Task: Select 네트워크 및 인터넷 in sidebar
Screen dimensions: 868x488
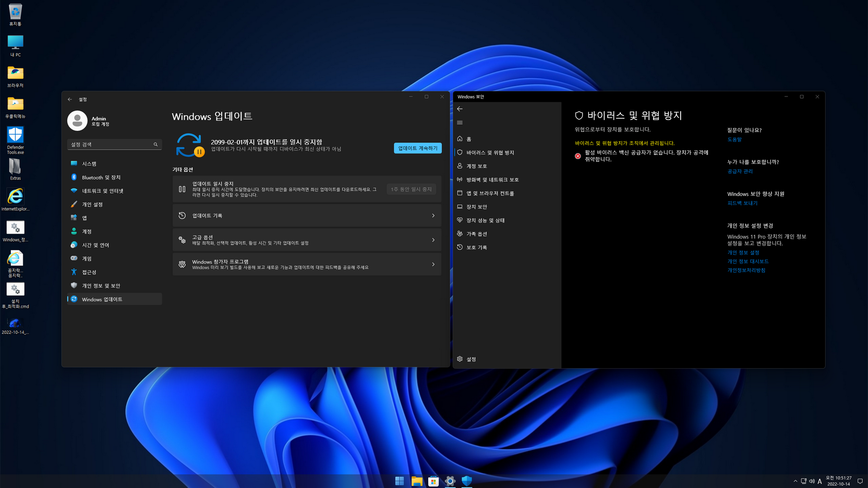Action: (114, 191)
